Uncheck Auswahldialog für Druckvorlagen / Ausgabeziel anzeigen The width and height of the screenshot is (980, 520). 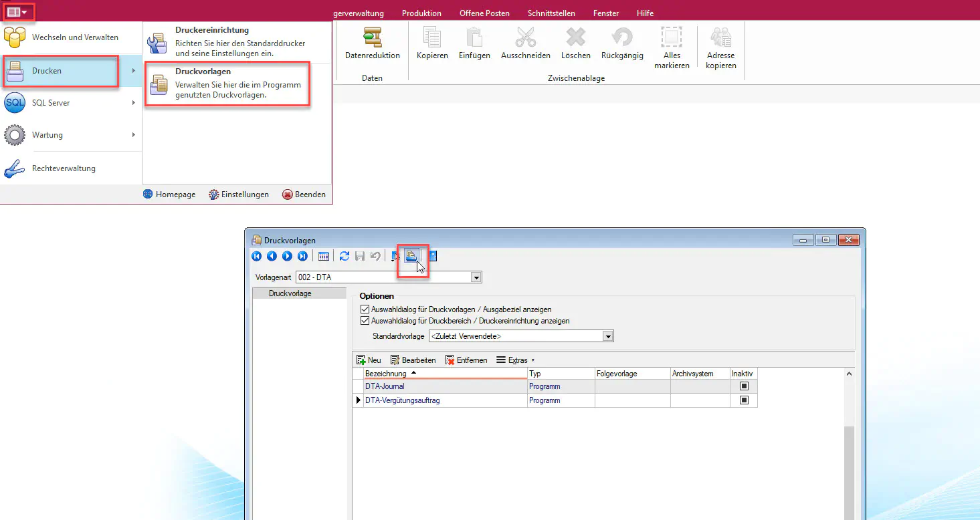pos(365,309)
